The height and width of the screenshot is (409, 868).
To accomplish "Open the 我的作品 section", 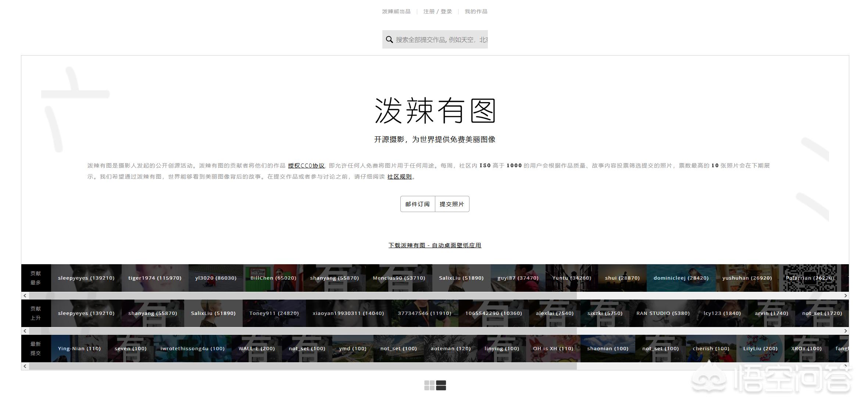I will 476,11.
